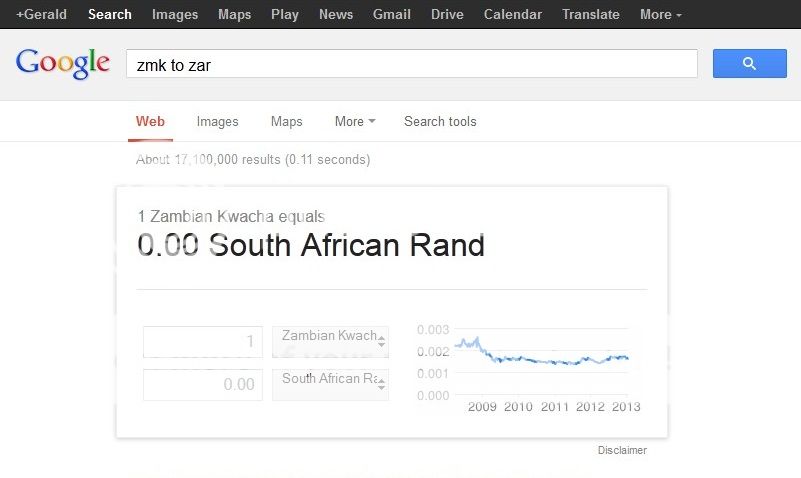Expand the South African Rand currency dropdown
Image resolution: width=801 pixels, height=478 pixels.
point(331,385)
